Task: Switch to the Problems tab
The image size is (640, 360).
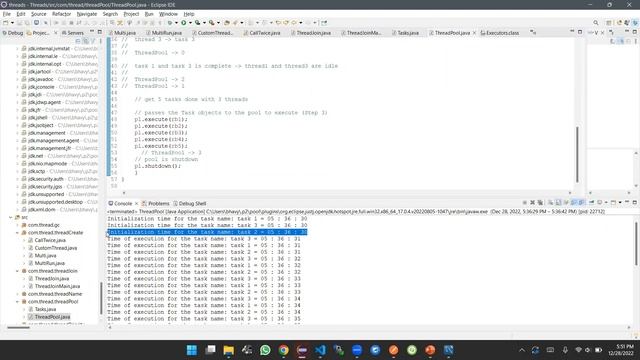Action: coord(156,203)
